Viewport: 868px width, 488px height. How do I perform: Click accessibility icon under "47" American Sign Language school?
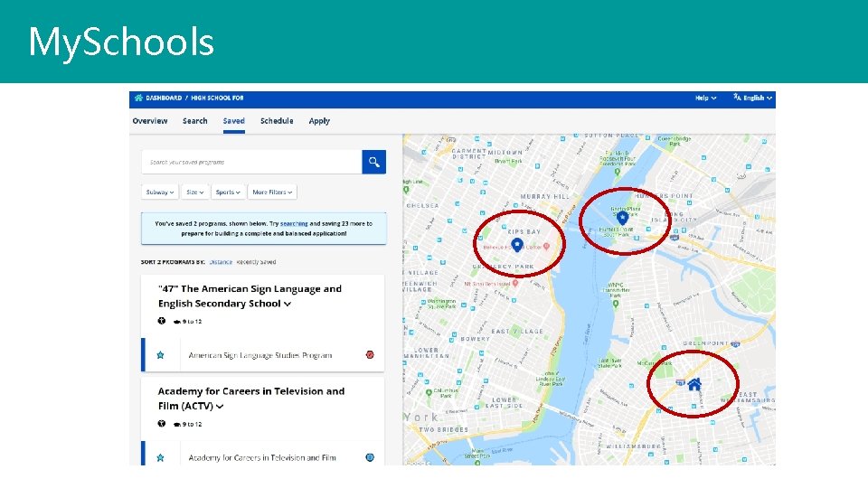pyautogui.click(x=162, y=321)
